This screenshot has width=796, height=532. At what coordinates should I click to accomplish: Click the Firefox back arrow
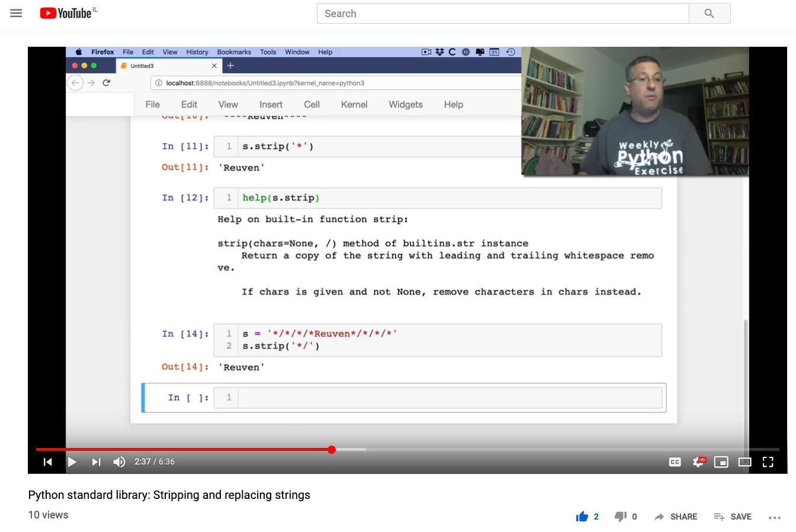pos(75,83)
